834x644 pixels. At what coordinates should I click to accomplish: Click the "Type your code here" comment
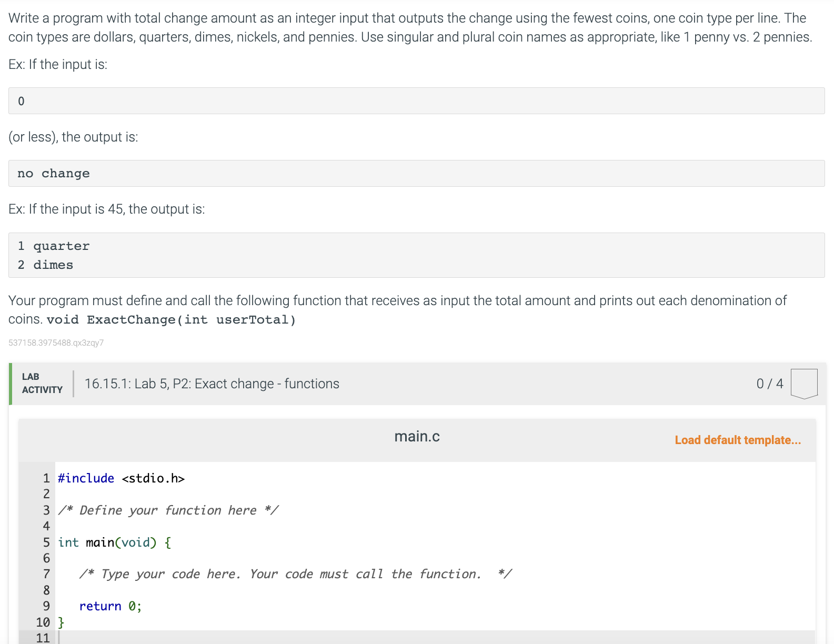[295, 574]
